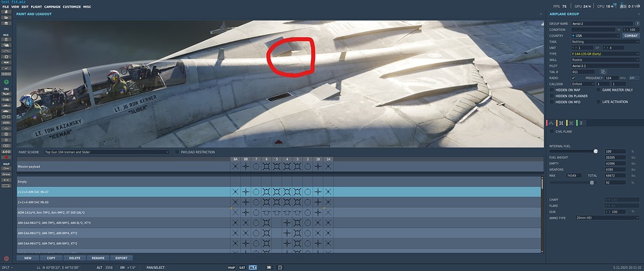Open the crossed-arrows tab next to Payload tab

(571, 123)
